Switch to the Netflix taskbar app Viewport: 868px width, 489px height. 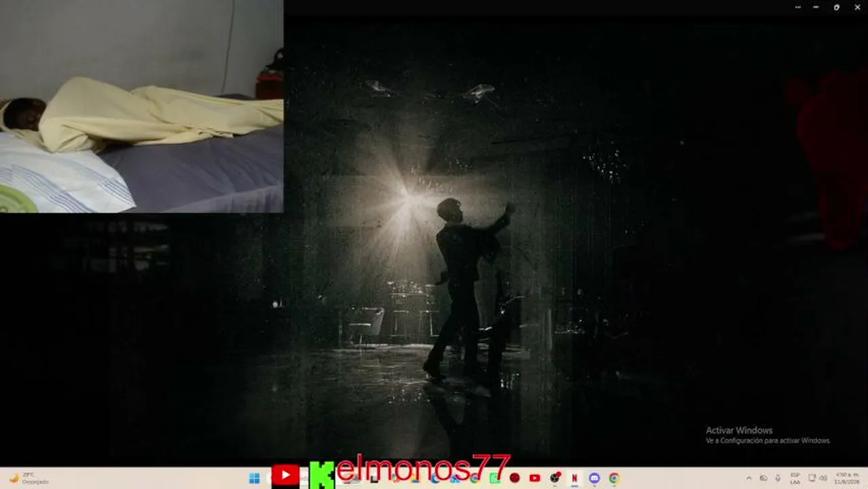(x=575, y=478)
